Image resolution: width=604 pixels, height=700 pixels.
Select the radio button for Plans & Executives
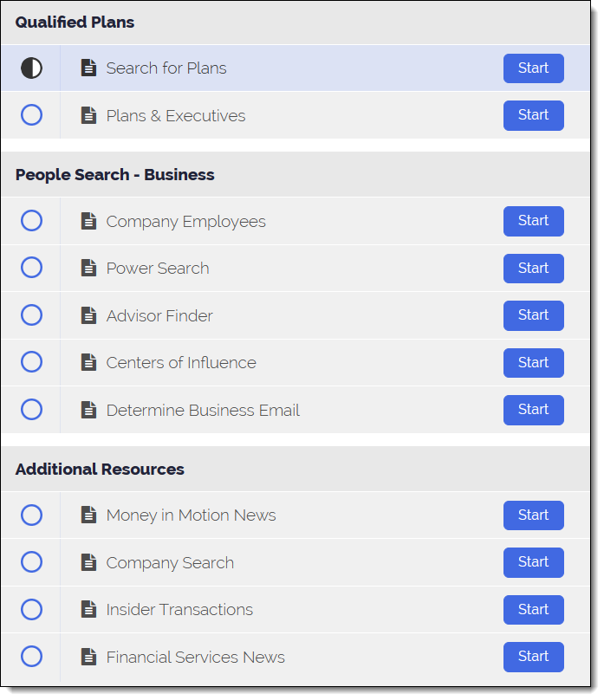[x=31, y=114]
